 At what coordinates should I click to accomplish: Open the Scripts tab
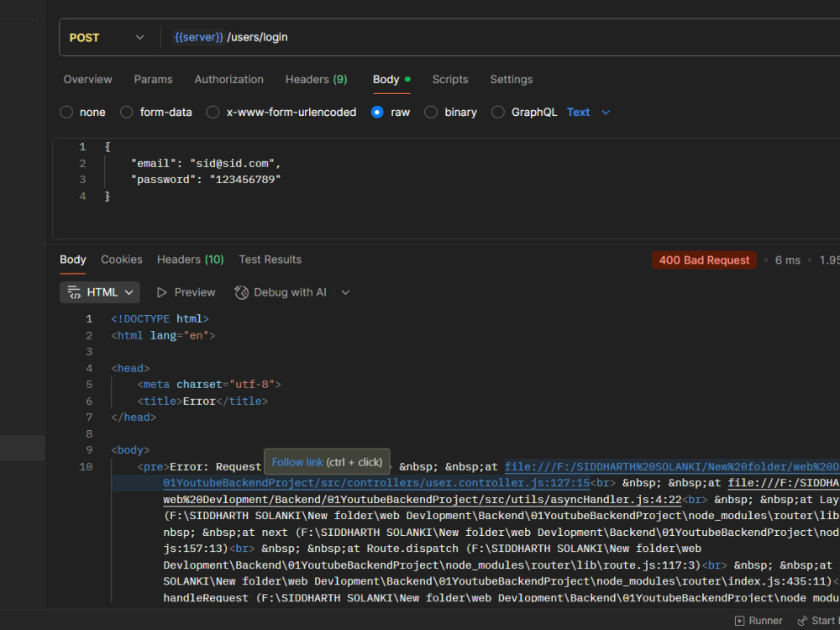pos(450,79)
